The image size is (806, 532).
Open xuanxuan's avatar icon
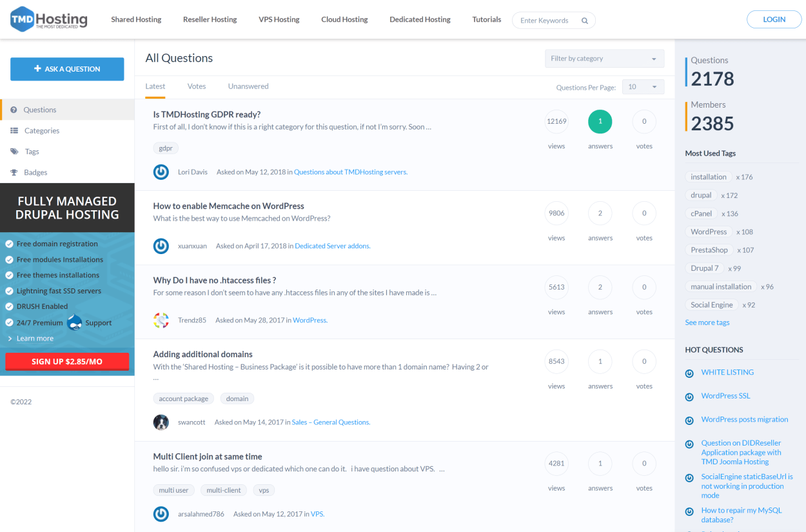161,246
